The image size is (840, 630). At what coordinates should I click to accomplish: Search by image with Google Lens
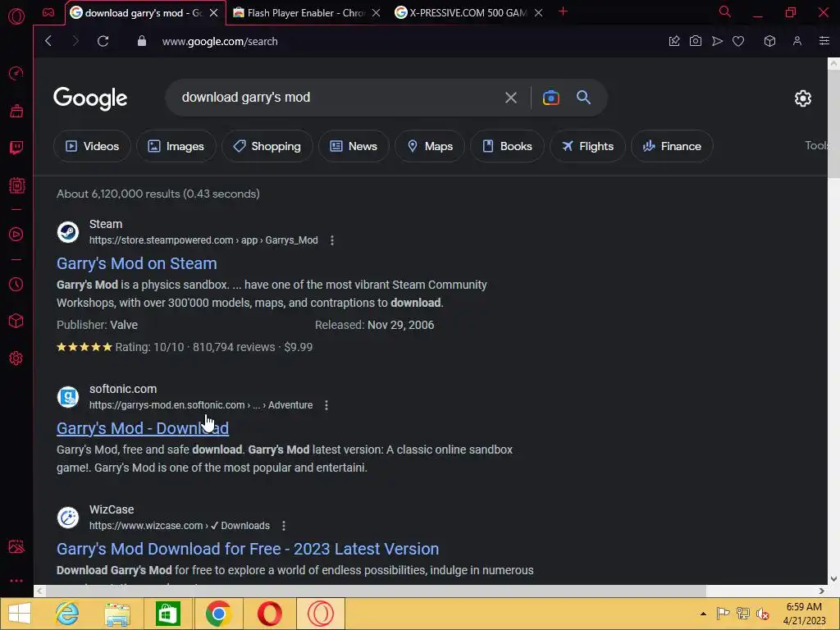pos(550,98)
